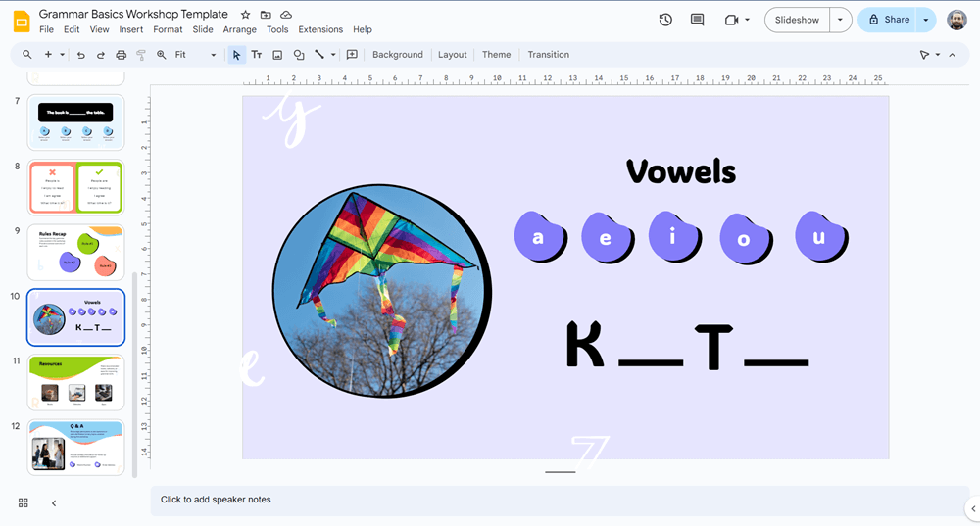Click the Undo arrow icon
Viewport: 980px width, 526px height.
[x=80, y=55]
